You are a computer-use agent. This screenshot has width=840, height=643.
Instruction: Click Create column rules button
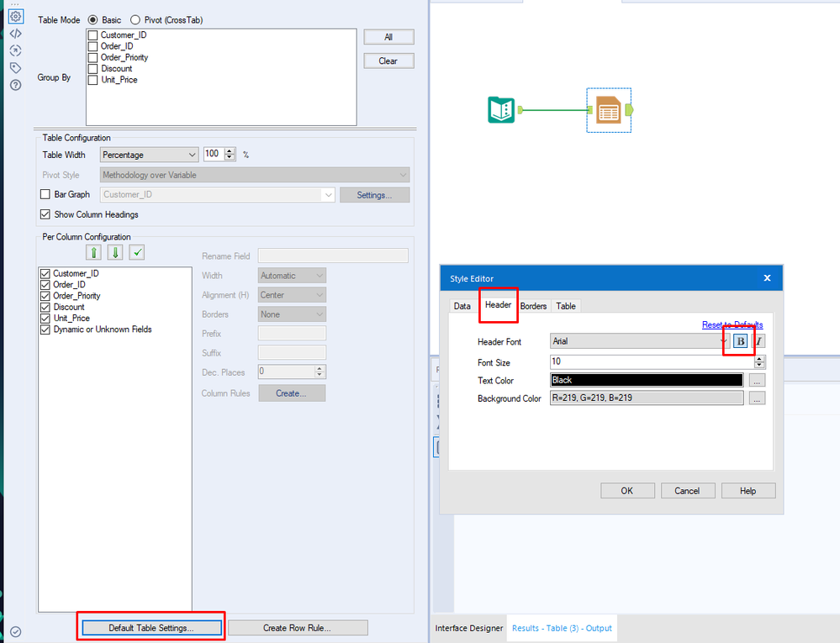pos(292,393)
